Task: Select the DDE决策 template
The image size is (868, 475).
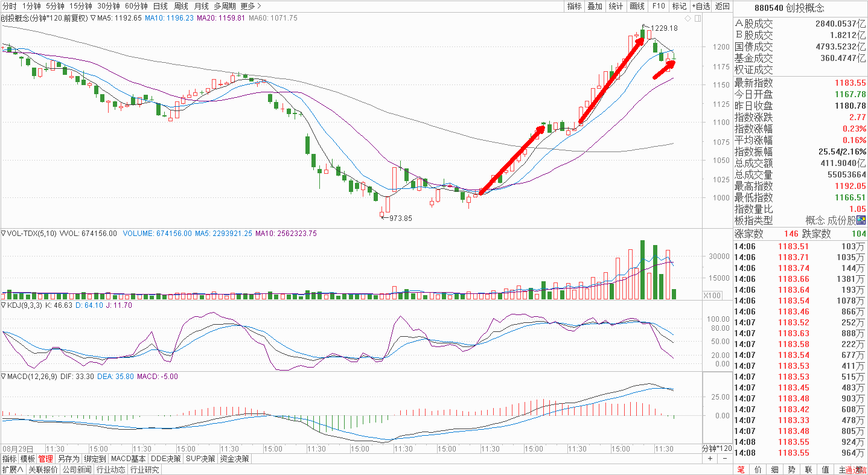Action: pyautogui.click(x=166, y=459)
